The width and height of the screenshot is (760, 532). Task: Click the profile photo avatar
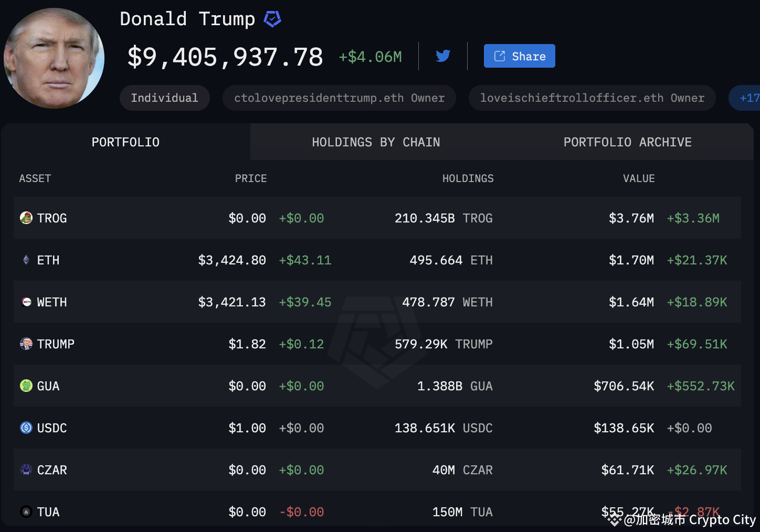[x=54, y=58]
